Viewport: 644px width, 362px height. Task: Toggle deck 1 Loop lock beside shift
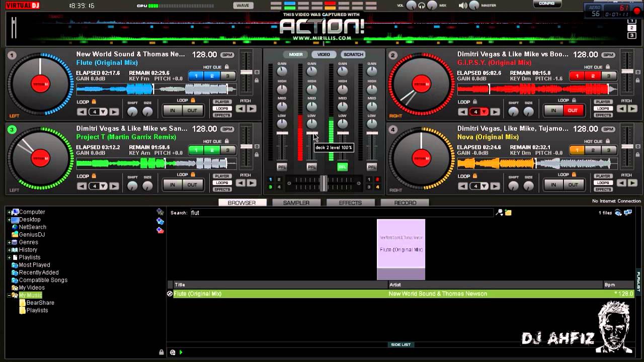click(x=94, y=102)
